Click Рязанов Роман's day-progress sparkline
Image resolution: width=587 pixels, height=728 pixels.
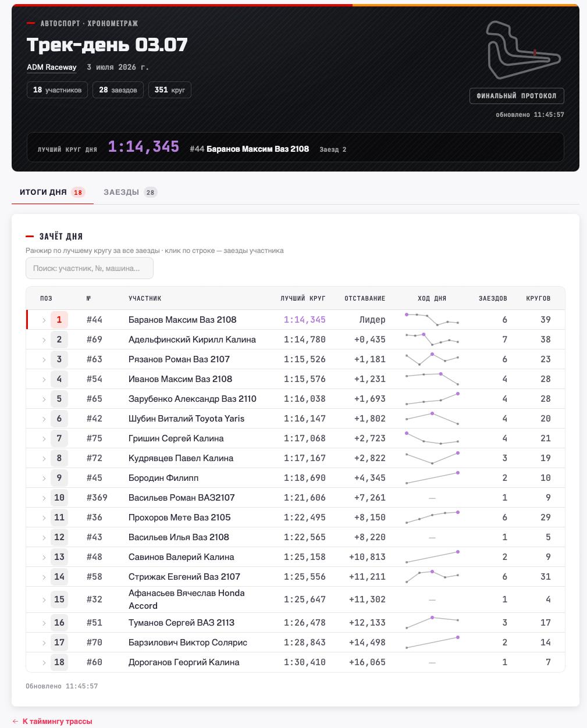click(432, 359)
